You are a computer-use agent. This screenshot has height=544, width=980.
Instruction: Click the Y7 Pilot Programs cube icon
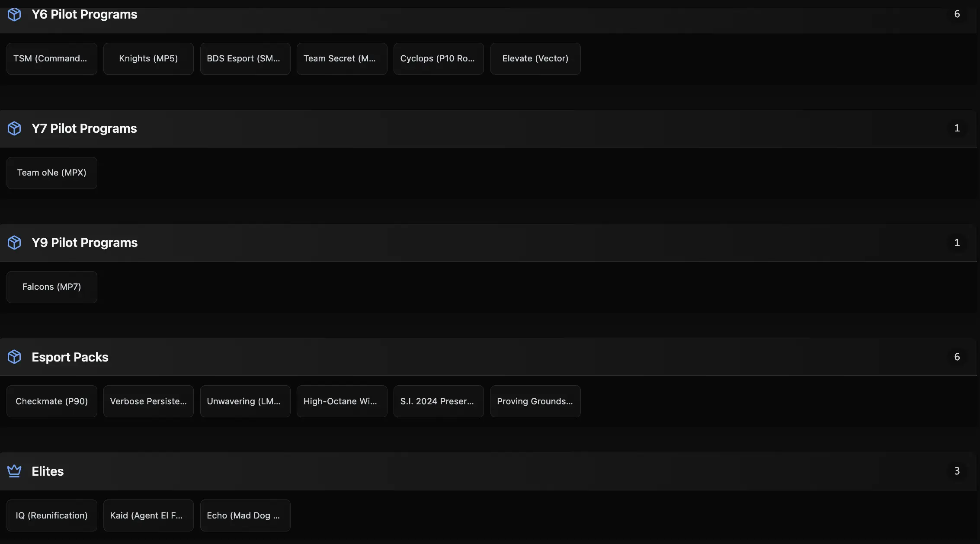tap(14, 128)
